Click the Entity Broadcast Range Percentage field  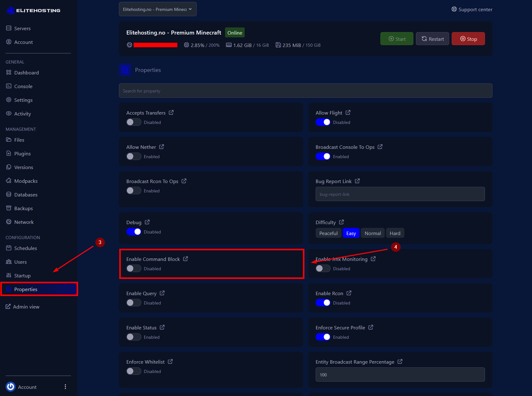[400, 375]
